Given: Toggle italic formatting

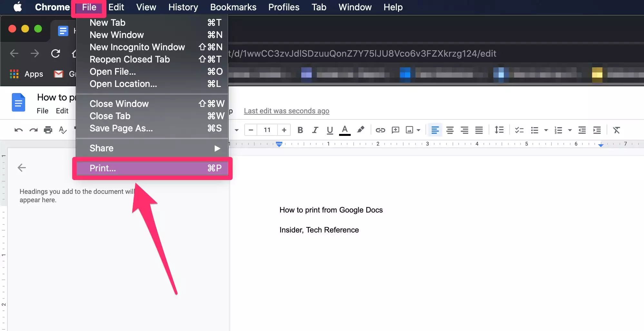Looking at the screenshot, I should coord(315,130).
